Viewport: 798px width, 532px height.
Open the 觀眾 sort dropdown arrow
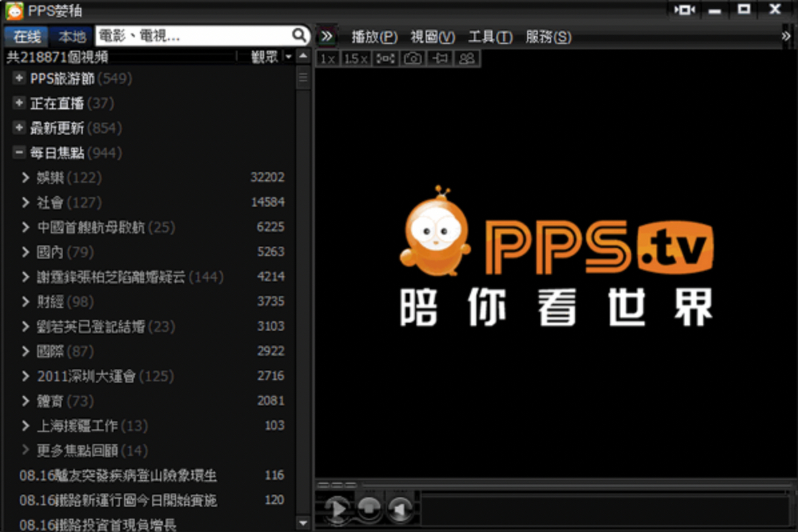(288, 57)
